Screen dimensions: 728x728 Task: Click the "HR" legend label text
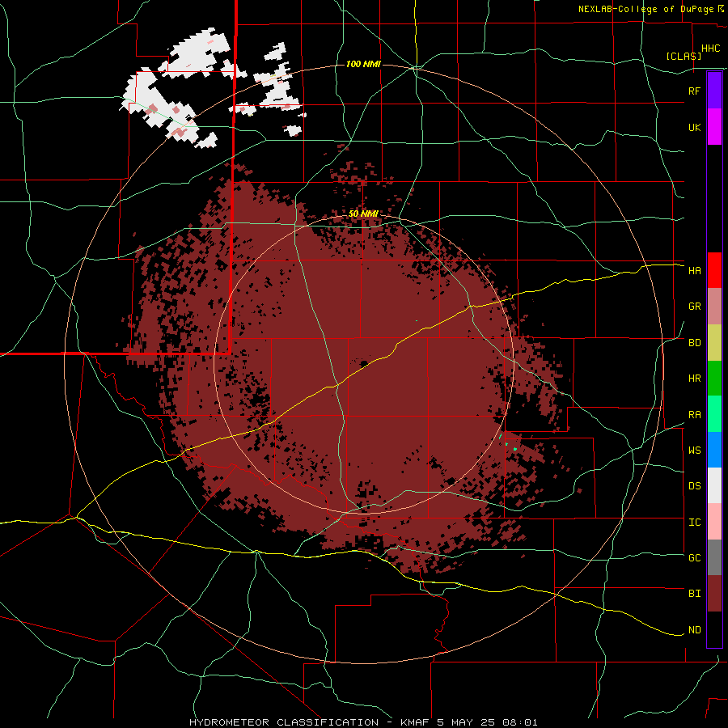click(x=695, y=379)
